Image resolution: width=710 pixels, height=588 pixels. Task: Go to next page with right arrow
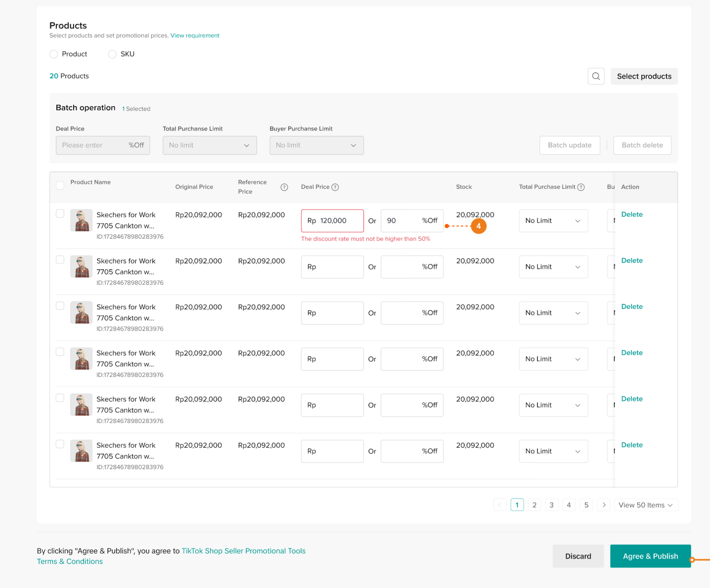click(604, 505)
